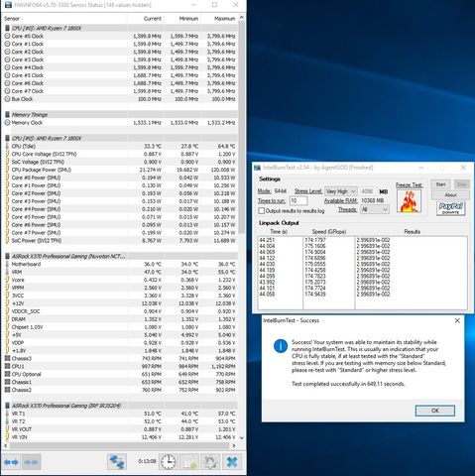Select the Memory Timings group header
The height and width of the screenshot is (476, 475).
pyautogui.click(x=120, y=115)
